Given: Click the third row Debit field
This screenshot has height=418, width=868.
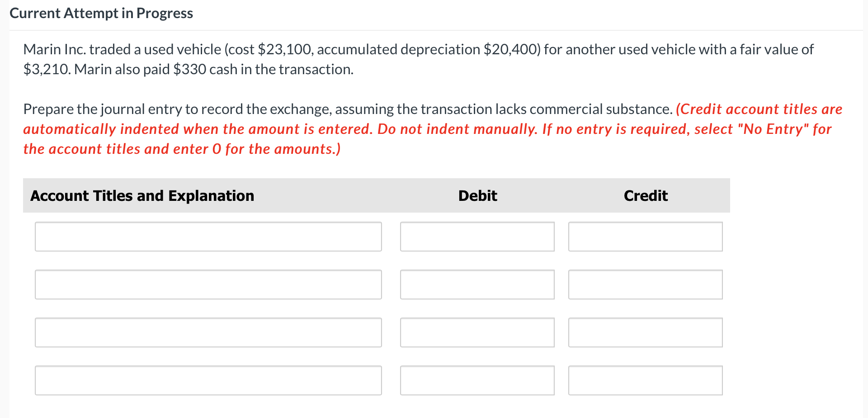Looking at the screenshot, I should coord(477,332).
